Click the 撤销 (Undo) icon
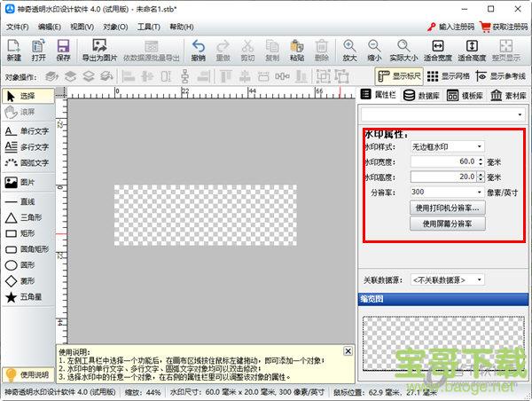The image size is (532, 401). click(198, 50)
